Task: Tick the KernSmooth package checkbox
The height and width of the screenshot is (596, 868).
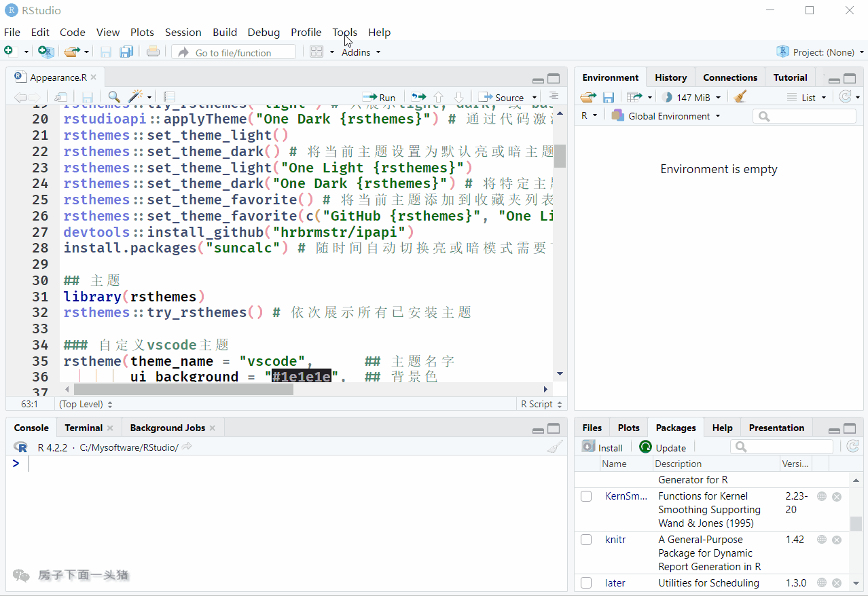Action: tap(586, 496)
